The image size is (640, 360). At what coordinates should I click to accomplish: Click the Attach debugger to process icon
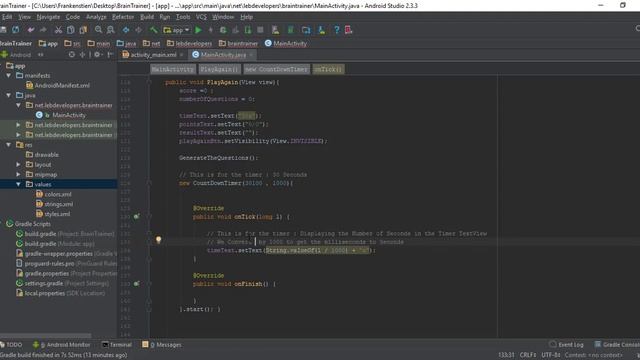[248, 30]
